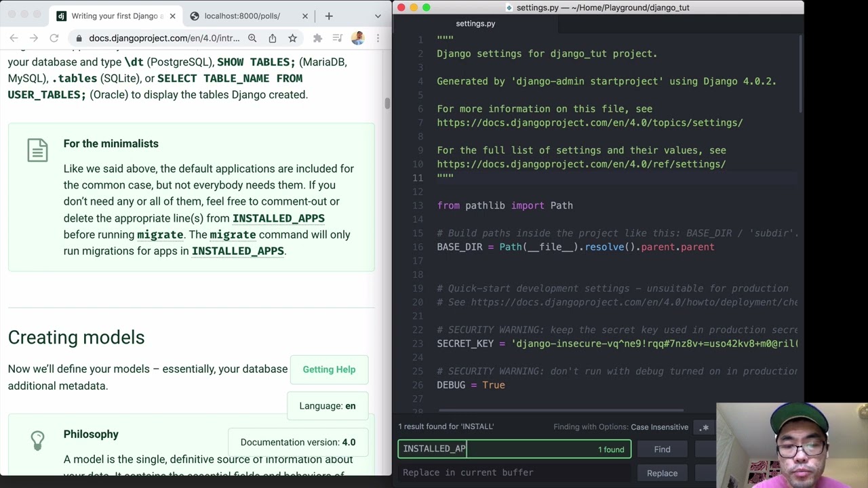Click the topics/settings docs URL in code
Viewport: 868px width, 488px height.
coord(590,123)
